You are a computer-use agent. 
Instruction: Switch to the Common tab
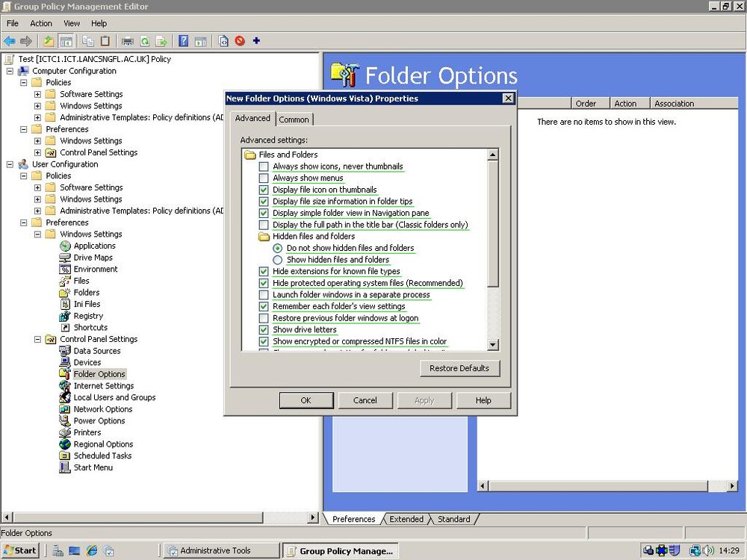294,119
